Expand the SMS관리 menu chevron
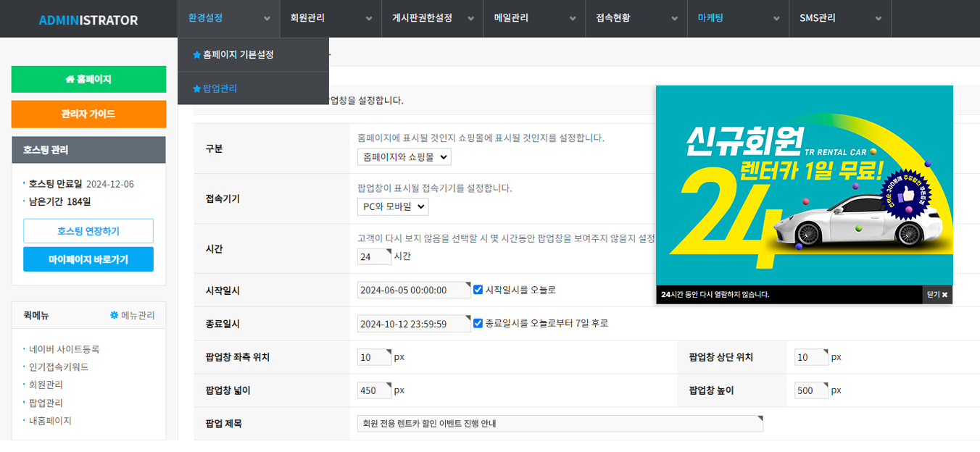Viewport: 980px width, 452px height. [x=879, y=19]
